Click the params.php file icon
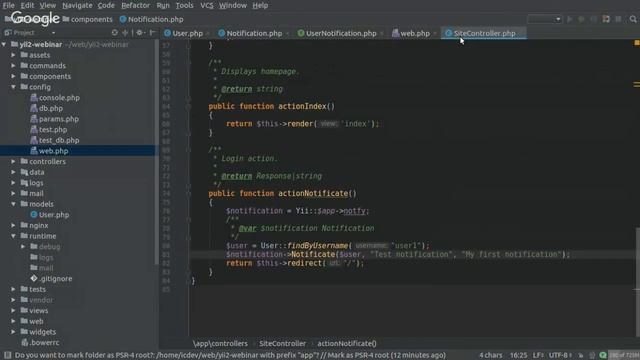Screen dimensions: 640x360 (34, 119)
